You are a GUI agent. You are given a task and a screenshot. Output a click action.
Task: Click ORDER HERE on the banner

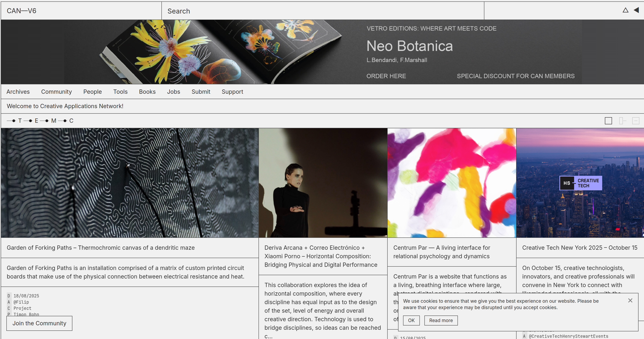tap(386, 76)
